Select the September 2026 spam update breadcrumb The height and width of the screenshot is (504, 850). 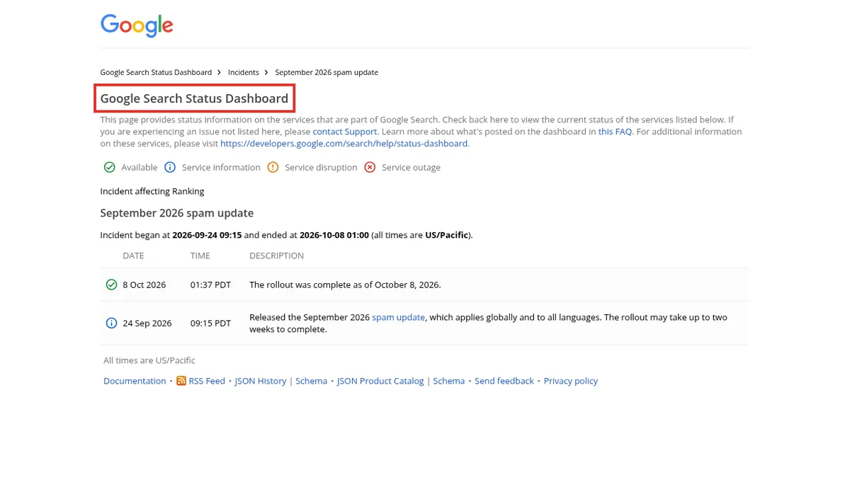click(327, 72)
